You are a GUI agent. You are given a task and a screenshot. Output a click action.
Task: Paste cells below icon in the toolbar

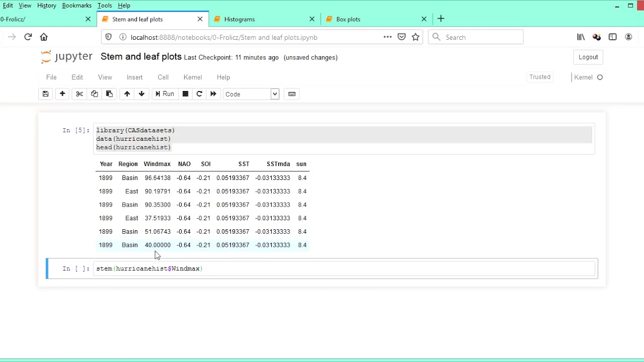point(109,94)
